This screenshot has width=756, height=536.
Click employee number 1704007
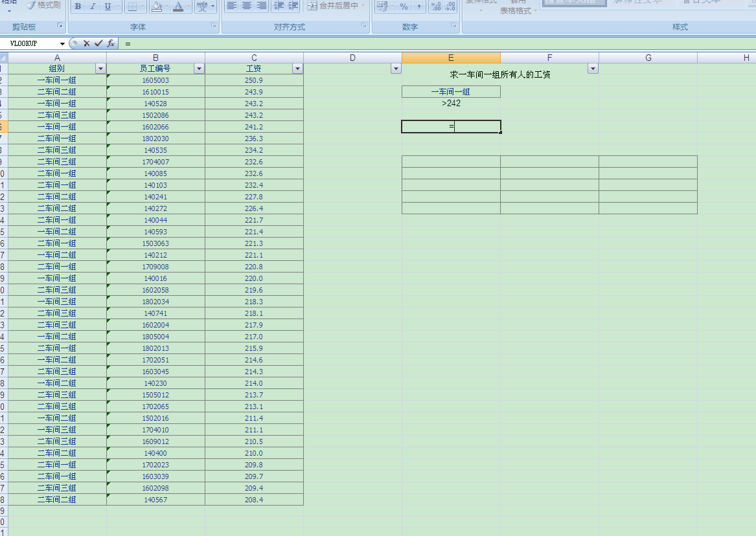coord(155,162)
